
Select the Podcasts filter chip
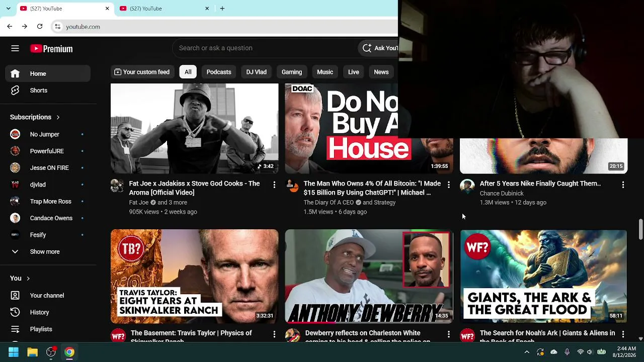(219, 72)
